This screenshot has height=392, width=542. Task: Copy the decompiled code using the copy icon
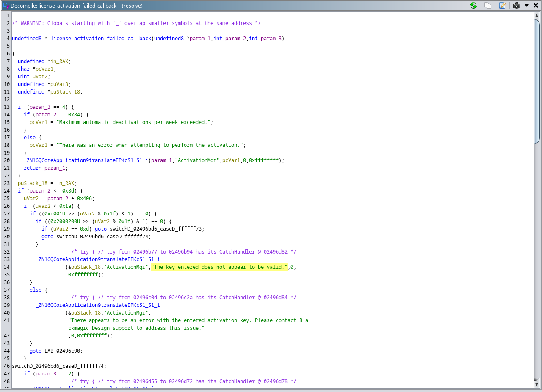point(487,6)
